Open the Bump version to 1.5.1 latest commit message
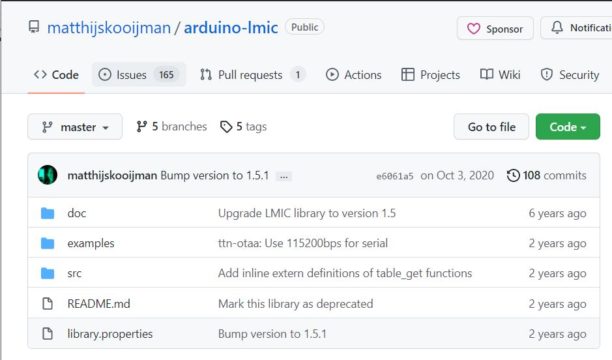Screen dimensions: 612x360 pyautogui.click(x=215, y=175)
